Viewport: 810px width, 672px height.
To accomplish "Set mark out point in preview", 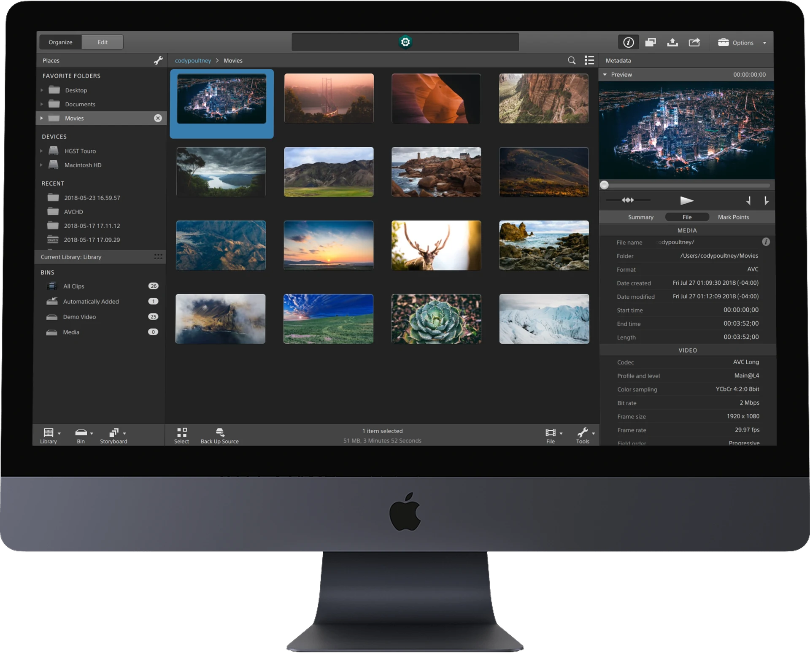I will point(766,201).
